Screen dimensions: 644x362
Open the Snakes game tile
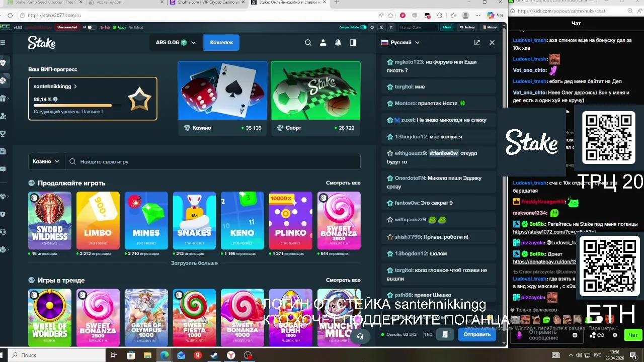point(194,221)
